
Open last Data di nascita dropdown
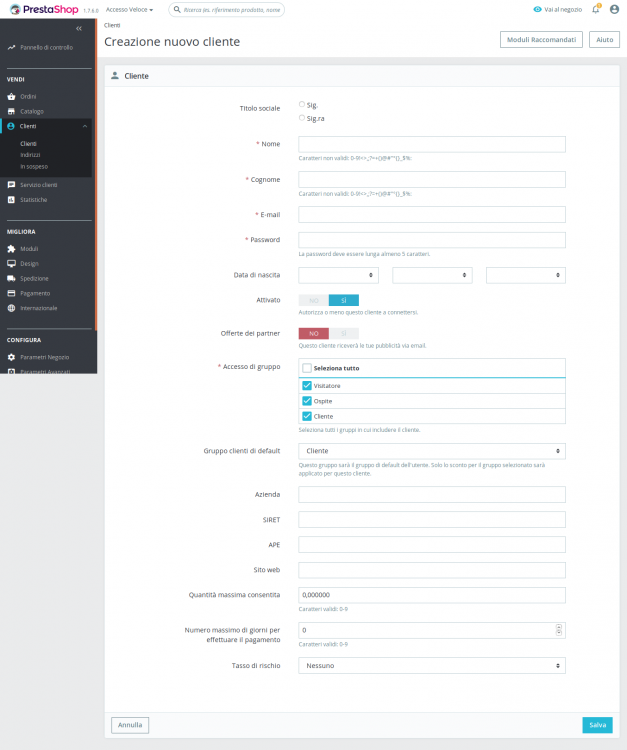point(526,275)
